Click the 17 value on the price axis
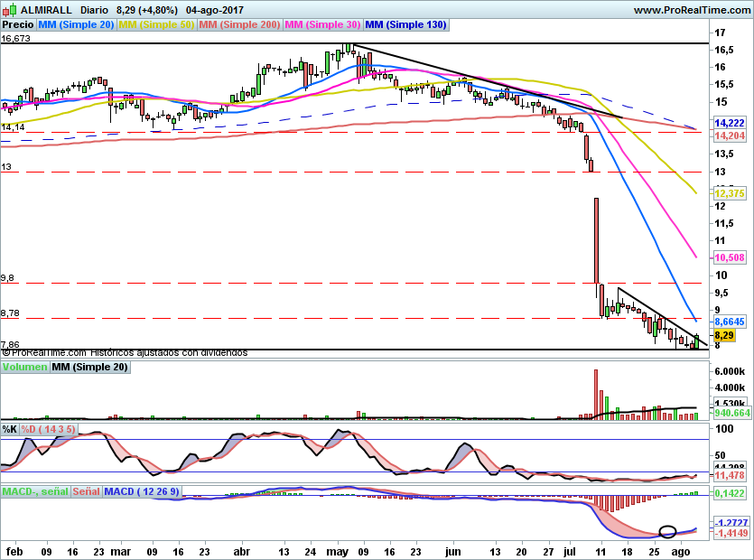This screenshot has width=754, height=560. click(720, 33)
